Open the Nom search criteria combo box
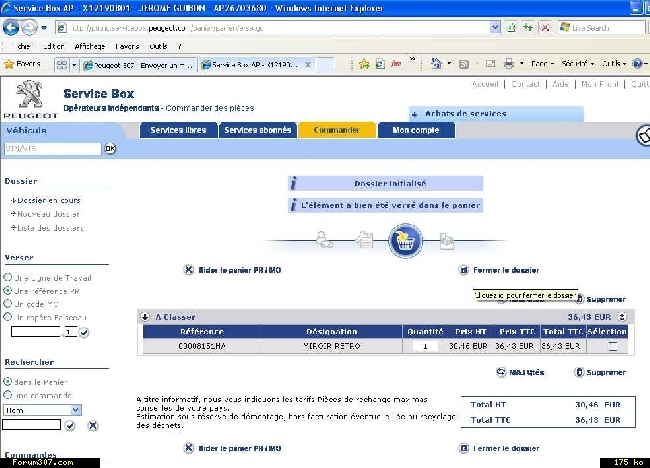 click(42, 410)
